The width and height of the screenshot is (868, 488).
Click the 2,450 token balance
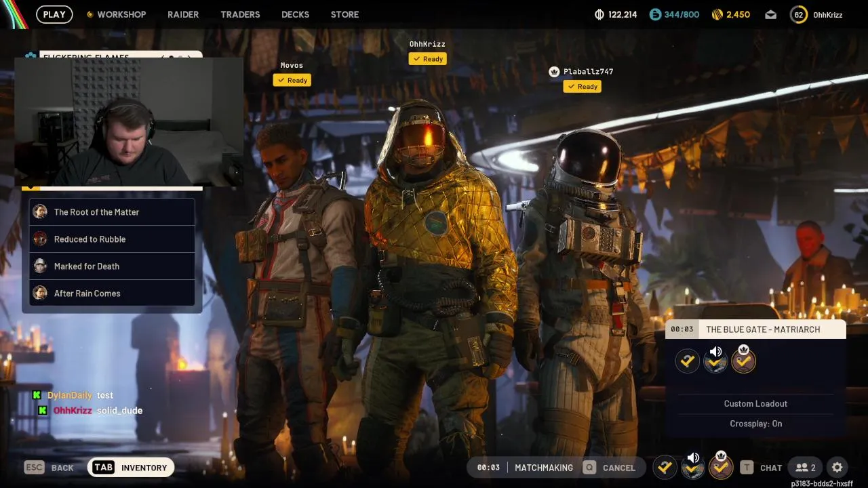point(738,14)
